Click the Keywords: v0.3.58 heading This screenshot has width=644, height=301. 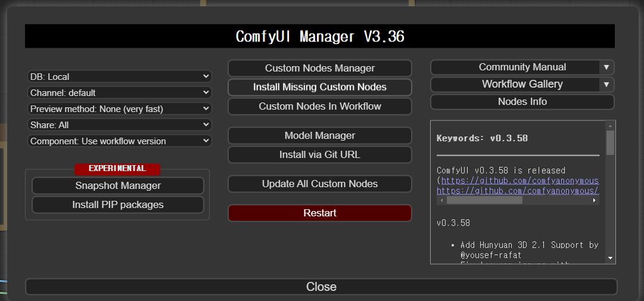tap(482, 138)
